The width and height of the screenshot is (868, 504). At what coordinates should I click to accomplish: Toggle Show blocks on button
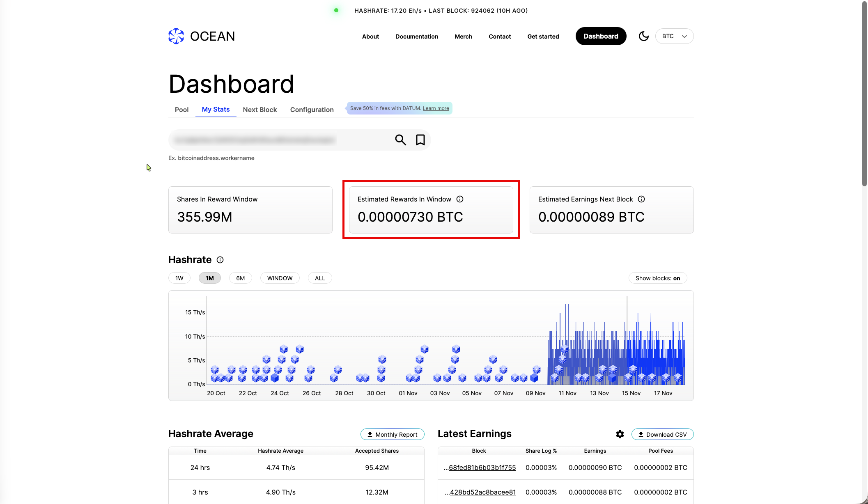pos(657,278)
